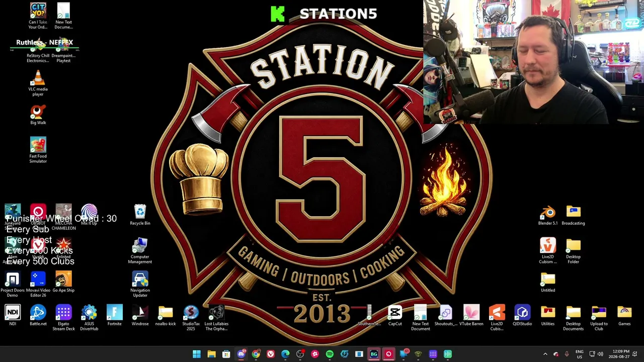Open the Utilities folder
The width and height of the screenshot is (644, 362).
click(548, 315)
